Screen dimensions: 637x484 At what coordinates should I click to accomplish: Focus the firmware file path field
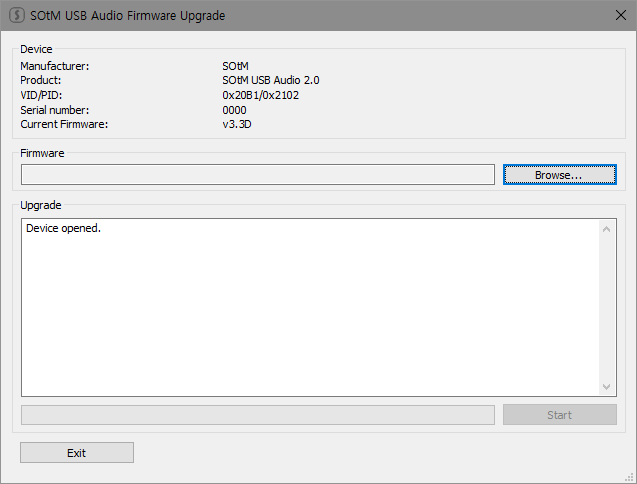click(x=258, y=175)
